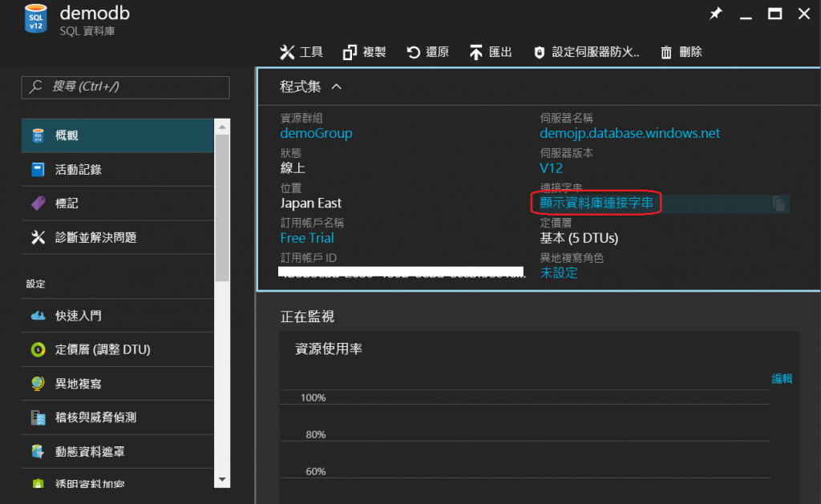The height and width of the screenshot is (504, 821).
Task: Click the 稽核與威脅偵測 building icon
Action: pos(38,417)
